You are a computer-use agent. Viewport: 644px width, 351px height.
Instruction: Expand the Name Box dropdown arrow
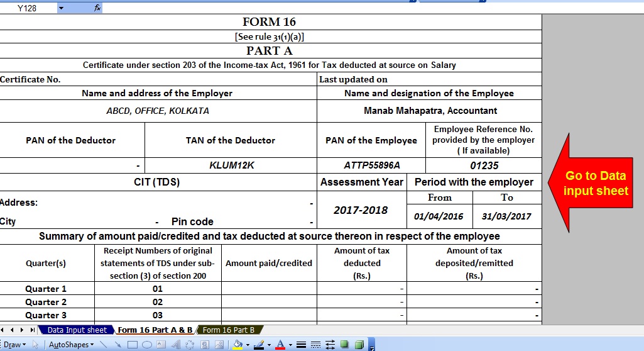pos(61,8)
